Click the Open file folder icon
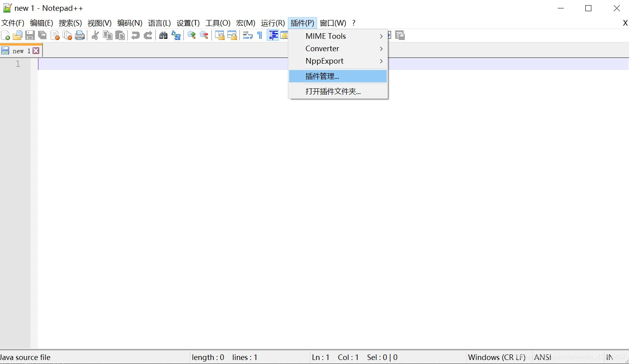This screenshot has width=629, height=364. point(18,36)
